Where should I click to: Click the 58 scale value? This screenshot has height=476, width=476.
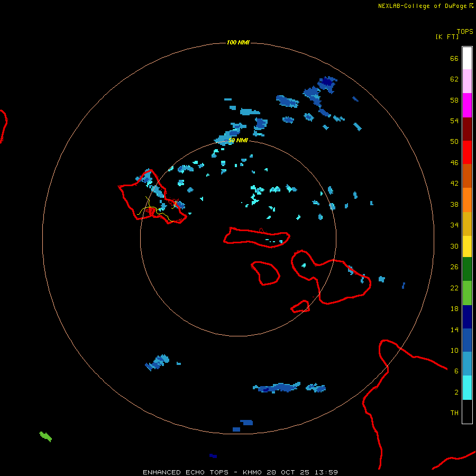tap(454, 100)
